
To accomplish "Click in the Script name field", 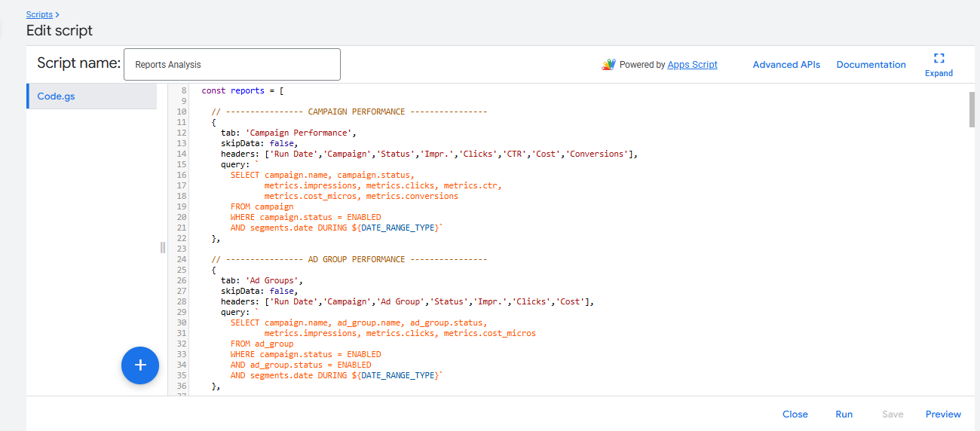I will coord(231,65).
